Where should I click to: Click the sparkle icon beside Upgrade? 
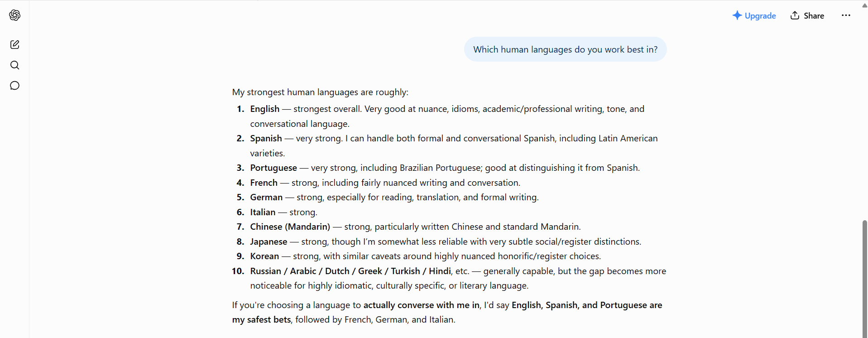tap(737, 15)
